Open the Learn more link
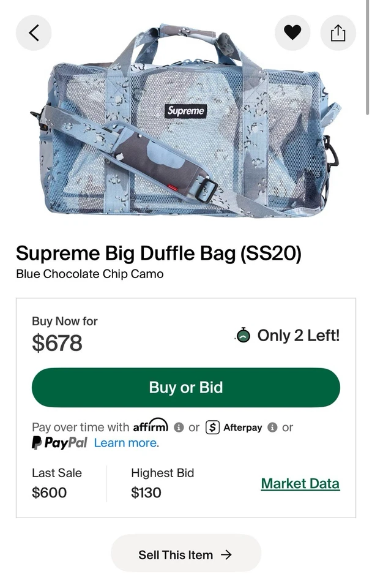The image size is (372, 588). pyautogui.click(x=125, y=443)
